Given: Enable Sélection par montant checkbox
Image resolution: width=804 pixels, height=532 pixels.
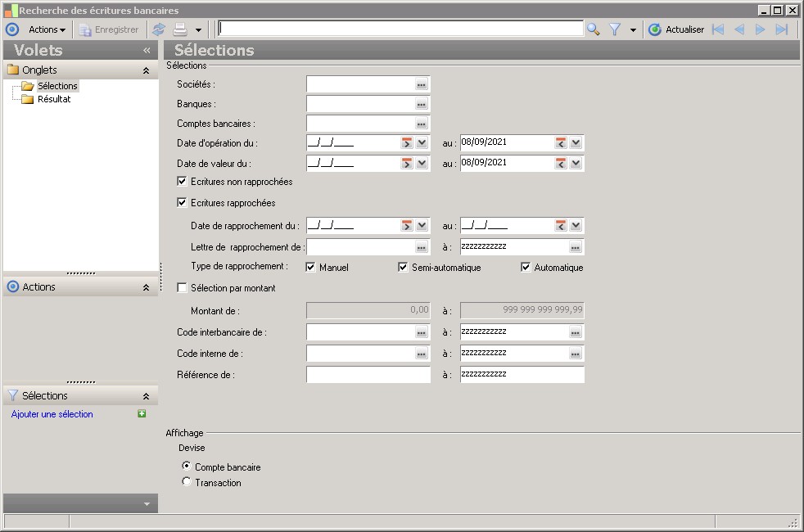Looking at the screenshot, I should pyautogui.click(x=183, y=287).
